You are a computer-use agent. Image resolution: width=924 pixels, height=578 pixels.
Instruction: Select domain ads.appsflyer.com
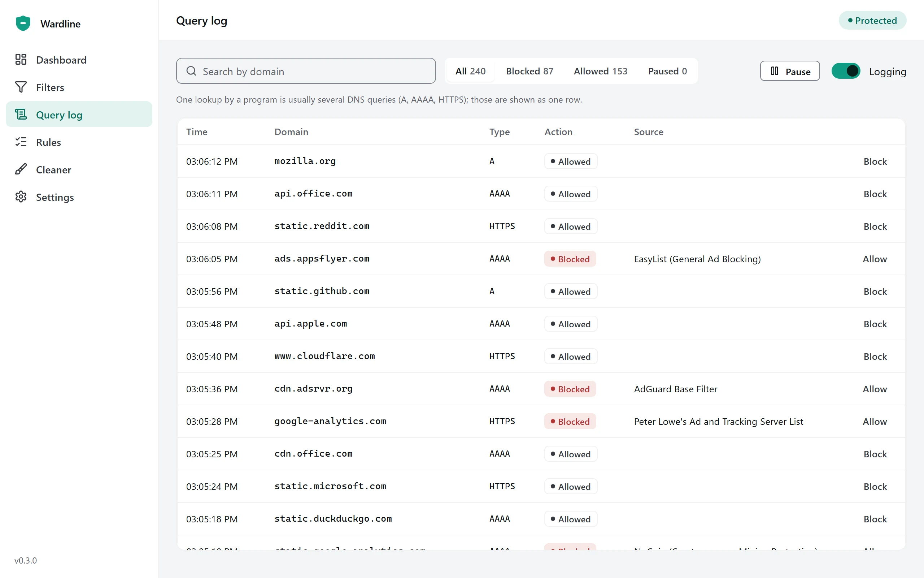pyautogui.click(x=322, y=258)
